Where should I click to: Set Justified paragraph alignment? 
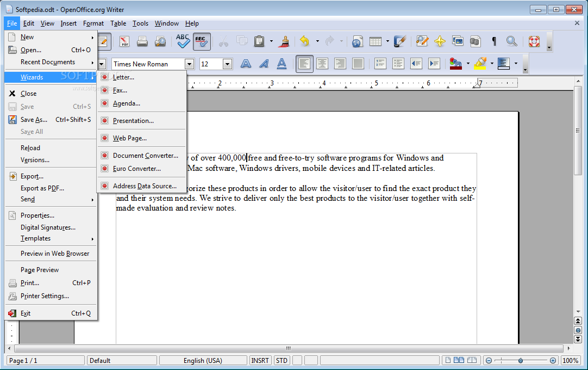coord(358,64)
